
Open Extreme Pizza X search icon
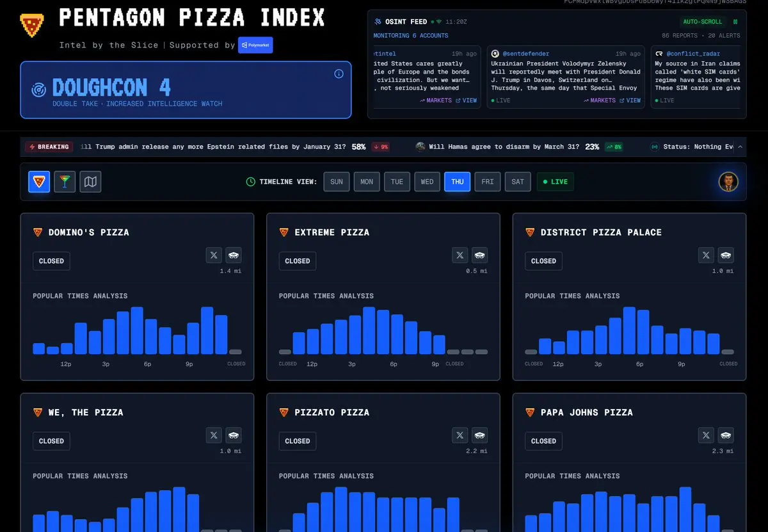tap(460, 255)
